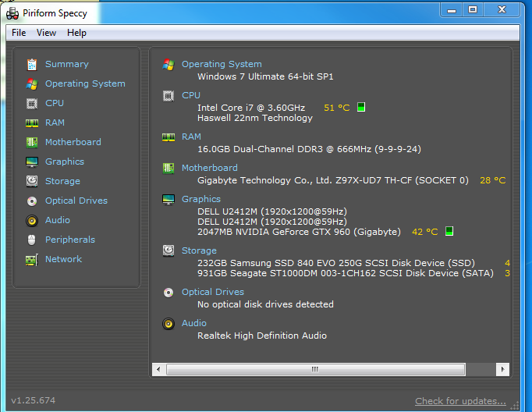Click the Graphics heading link in summary

point(201,199)
